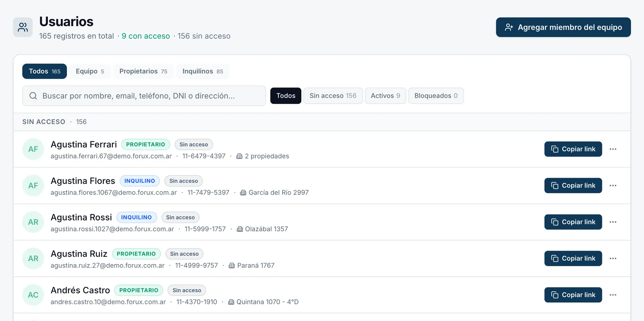Image resolution: width=644 pixels, height=321 pixels.
Task: Click phone number 11-5999-1757
Action: tap(205, 229)
